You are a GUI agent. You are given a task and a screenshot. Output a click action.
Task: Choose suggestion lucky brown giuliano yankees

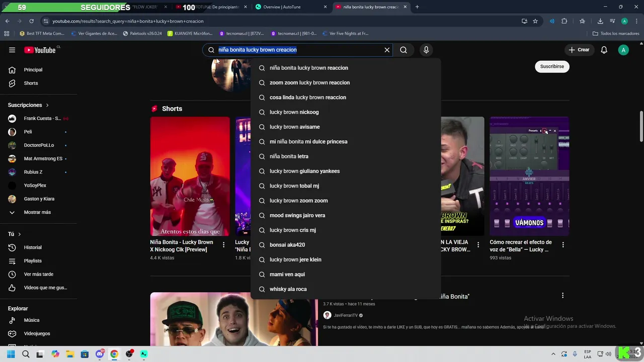[346, 171]
